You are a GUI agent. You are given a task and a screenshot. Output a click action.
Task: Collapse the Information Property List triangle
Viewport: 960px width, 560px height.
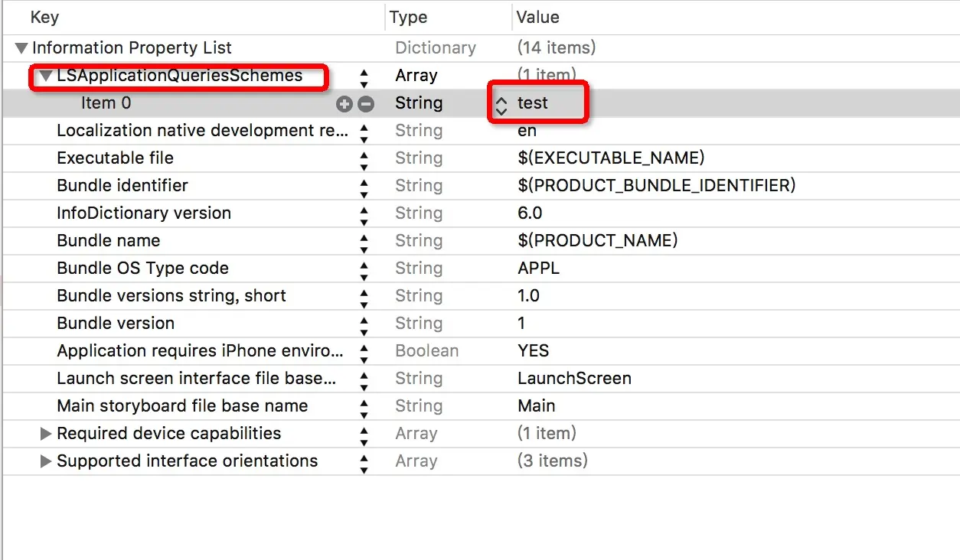[21, 48]
